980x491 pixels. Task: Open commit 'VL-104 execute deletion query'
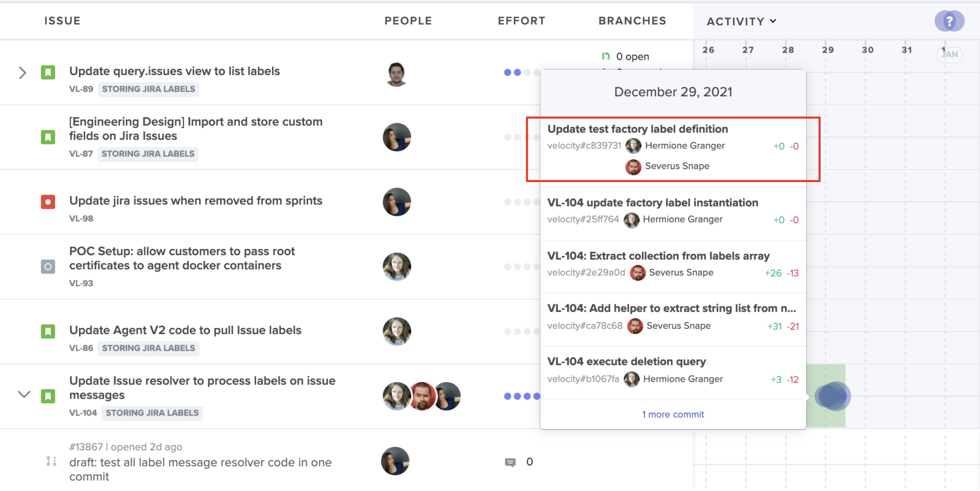pos(627,362)
